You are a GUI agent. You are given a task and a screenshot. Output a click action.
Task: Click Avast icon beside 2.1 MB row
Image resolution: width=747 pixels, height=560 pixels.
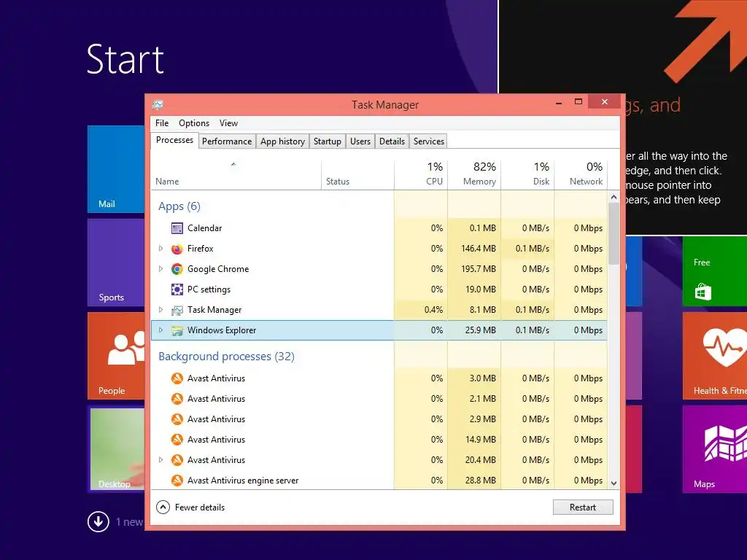tap(177, 399)
